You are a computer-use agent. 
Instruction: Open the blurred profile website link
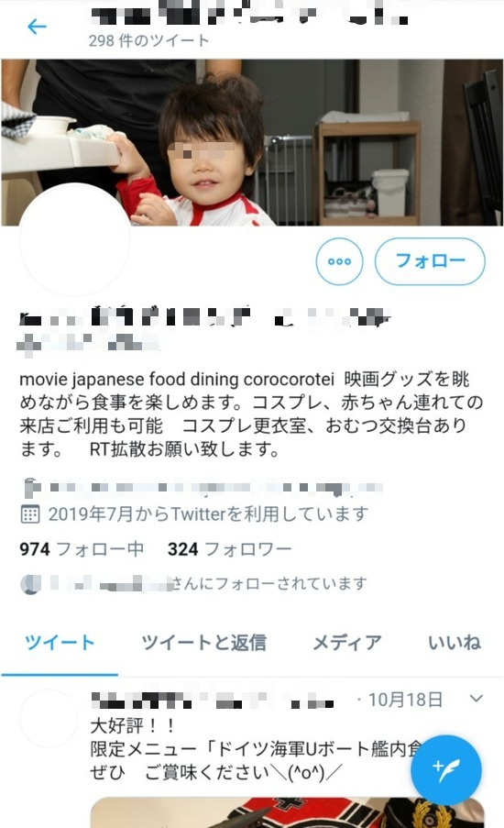[213, 488]
